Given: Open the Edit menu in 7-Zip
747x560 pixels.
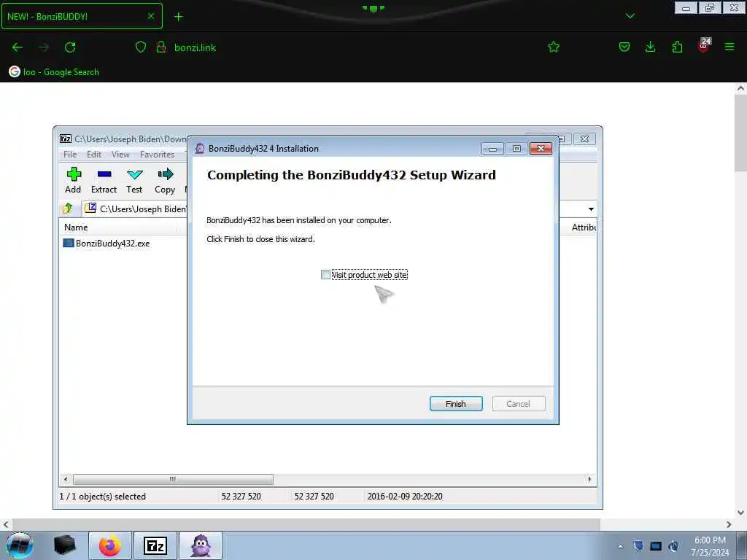Looking at the screenshot, I should (94, 155).
